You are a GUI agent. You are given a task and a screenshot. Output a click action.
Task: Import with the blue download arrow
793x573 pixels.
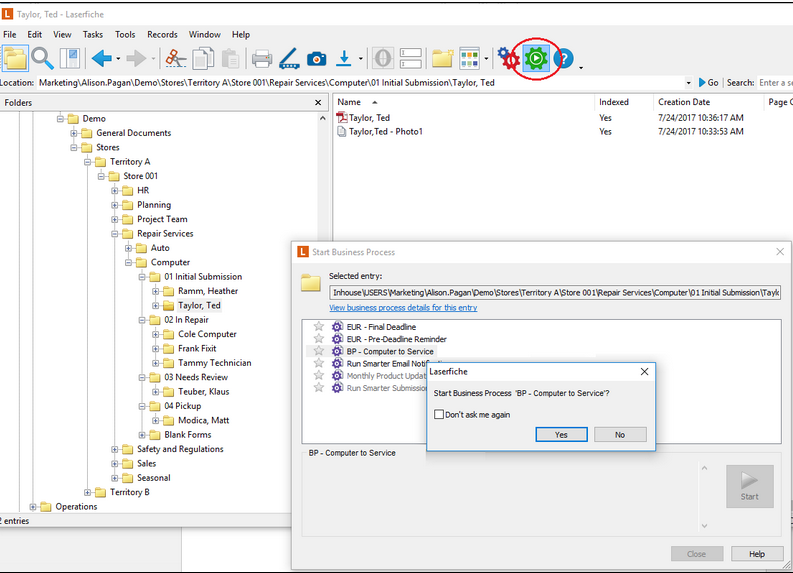pos(344,59)
